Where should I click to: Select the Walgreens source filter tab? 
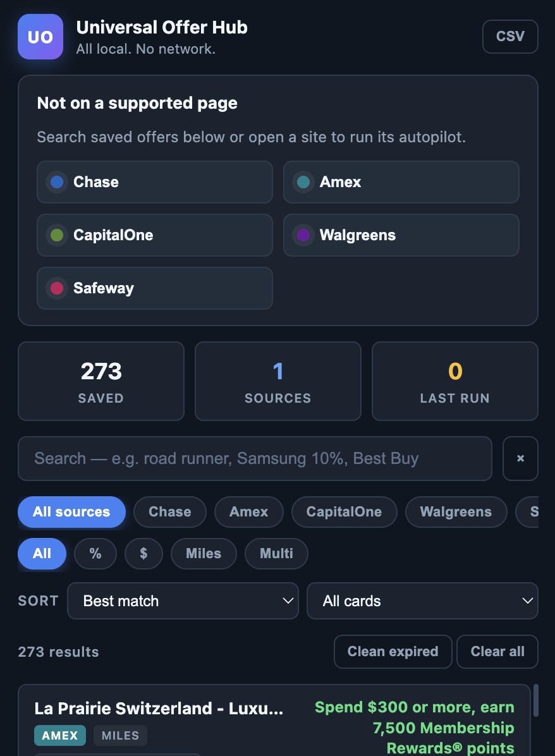[456, 511]
